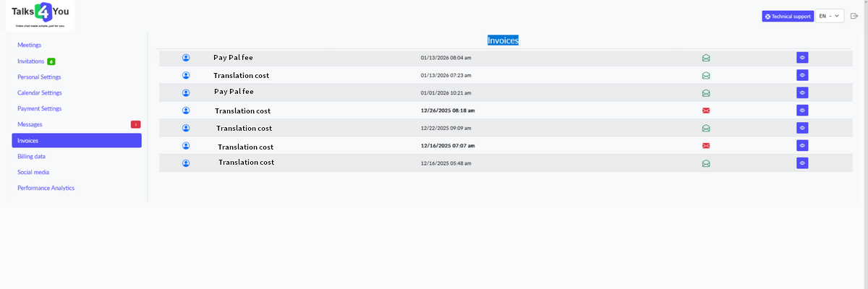Image resolution: width=868 pixels, height=289 pixels.
Task: Click user icon in 01/01/2026 10:21 am row
Action: tap(186, 92)
